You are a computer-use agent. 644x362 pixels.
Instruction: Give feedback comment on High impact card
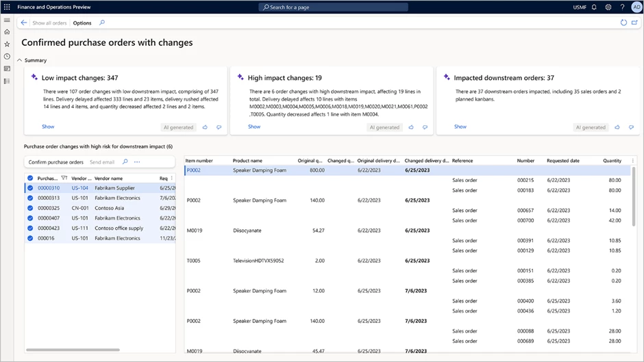[x=425, y=127]
